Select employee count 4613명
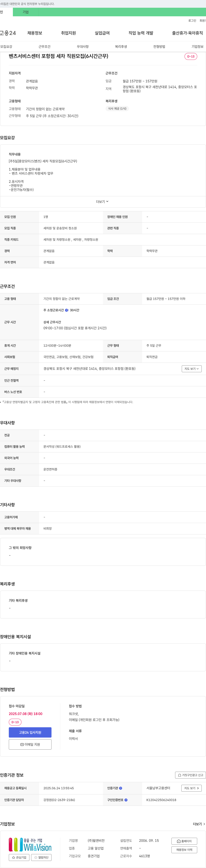Image resolution: width=206 pixels, height=868 pixels. pos(144,856)
